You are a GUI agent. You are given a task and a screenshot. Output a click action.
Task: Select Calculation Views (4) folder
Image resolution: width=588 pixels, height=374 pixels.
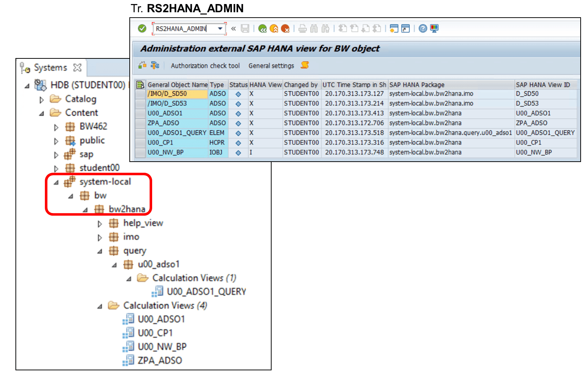158,306
